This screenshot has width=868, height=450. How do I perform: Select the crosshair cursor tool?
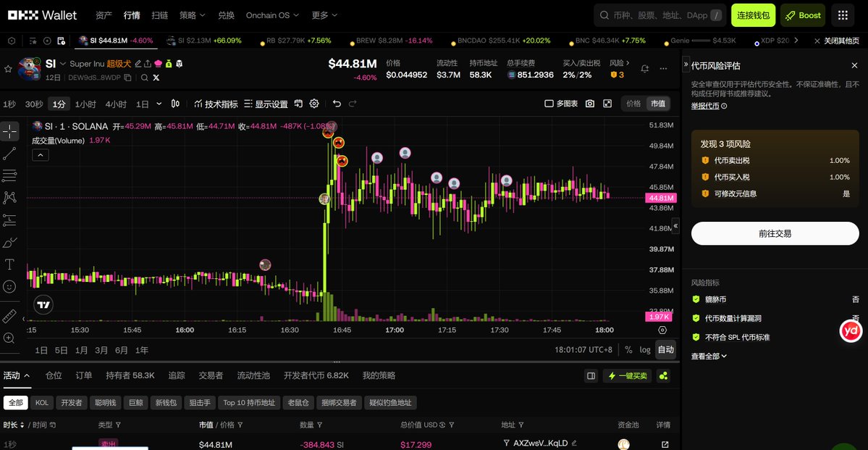(x=9, y=132)
